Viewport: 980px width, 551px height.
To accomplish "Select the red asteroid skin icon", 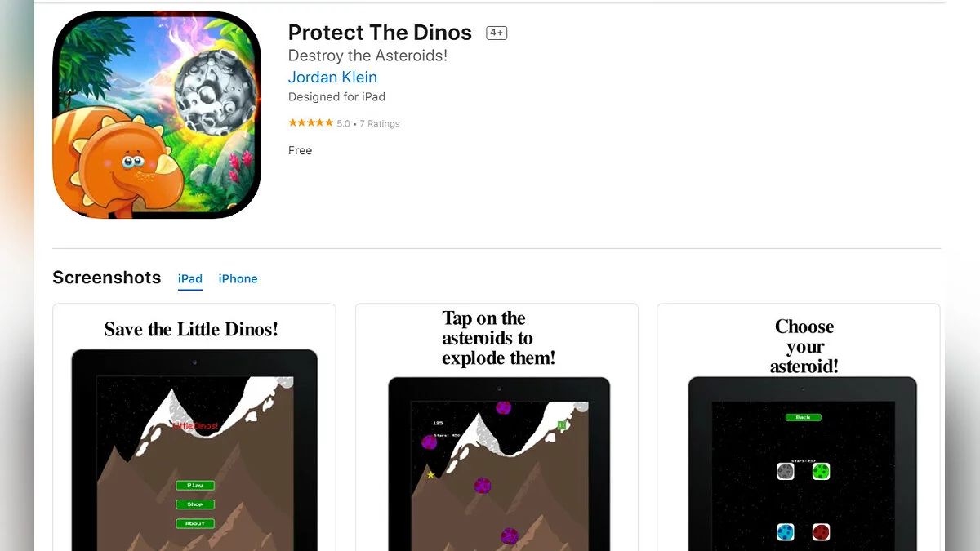I will click(821, 532).
